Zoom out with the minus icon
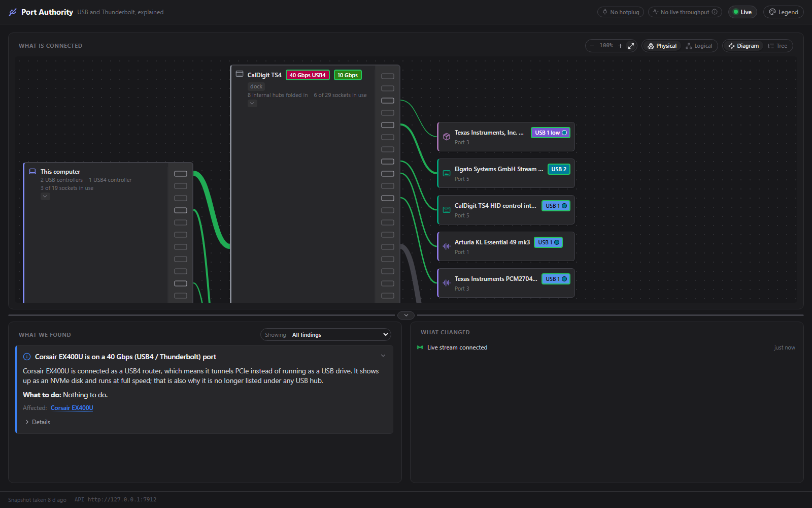 point(592,46)
